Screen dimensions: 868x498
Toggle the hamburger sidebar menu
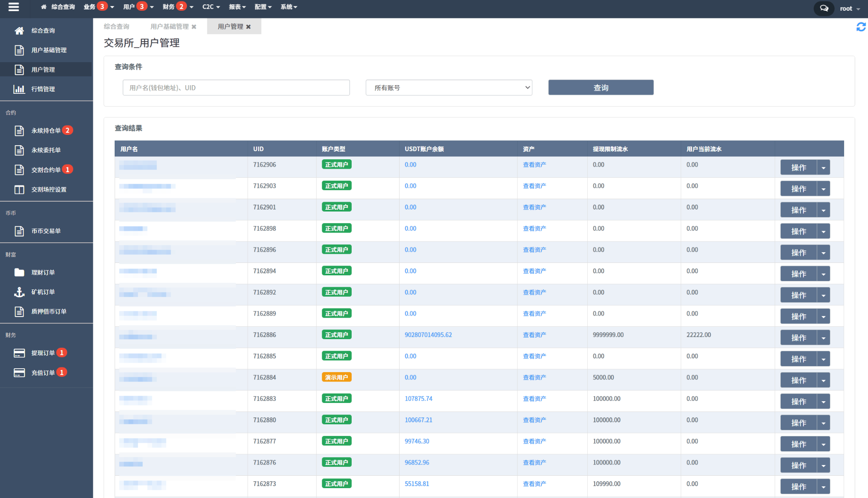point(14,7)
